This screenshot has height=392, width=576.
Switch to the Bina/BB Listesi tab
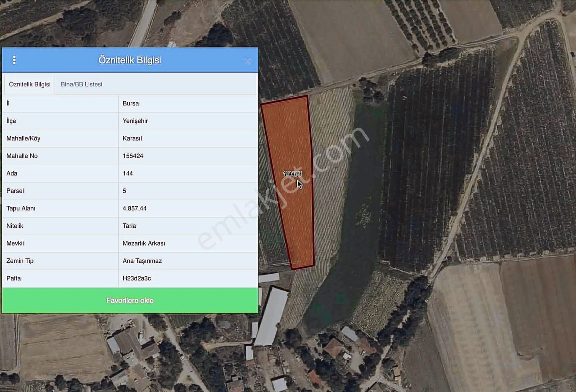pyautogui.click(x=81, y=84)
